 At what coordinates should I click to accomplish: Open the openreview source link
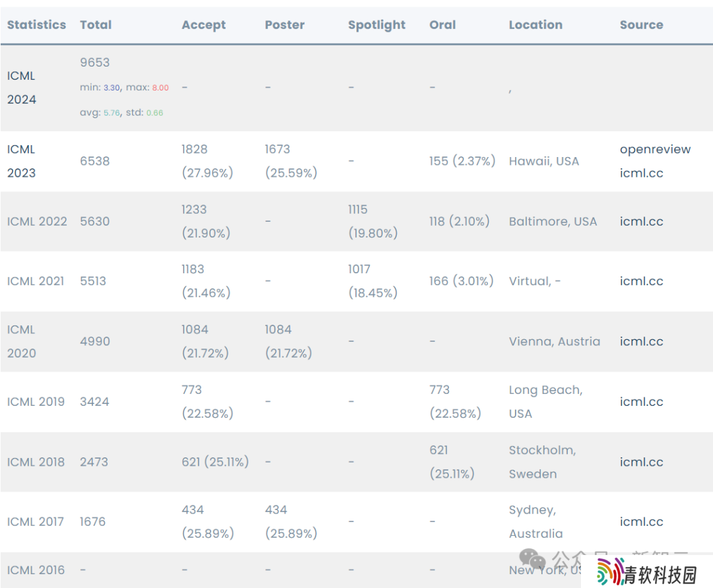[x=656, y=150]
